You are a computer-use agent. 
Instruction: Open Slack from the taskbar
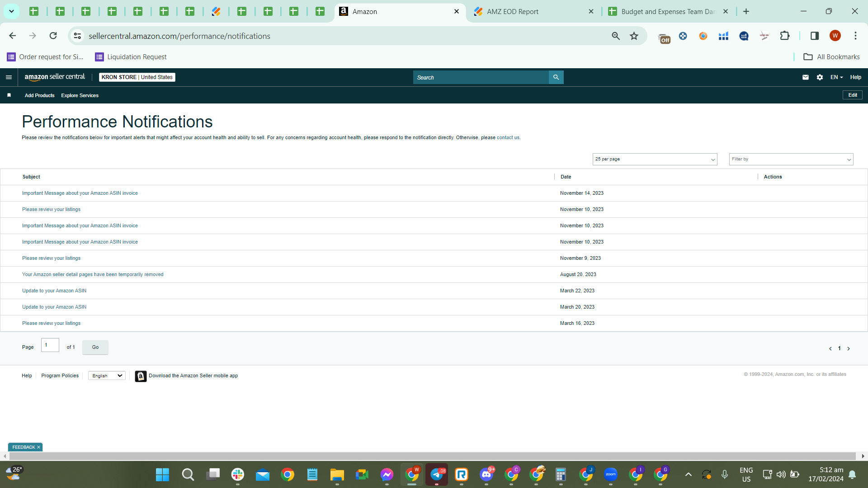click(x=238, y=474)
